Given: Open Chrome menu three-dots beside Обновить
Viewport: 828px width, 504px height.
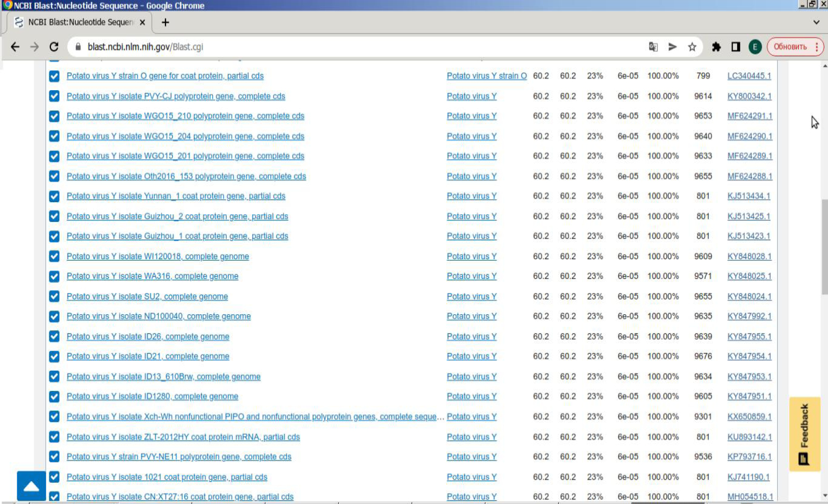Looking at the screenshot, I should (x=817, y=47).
